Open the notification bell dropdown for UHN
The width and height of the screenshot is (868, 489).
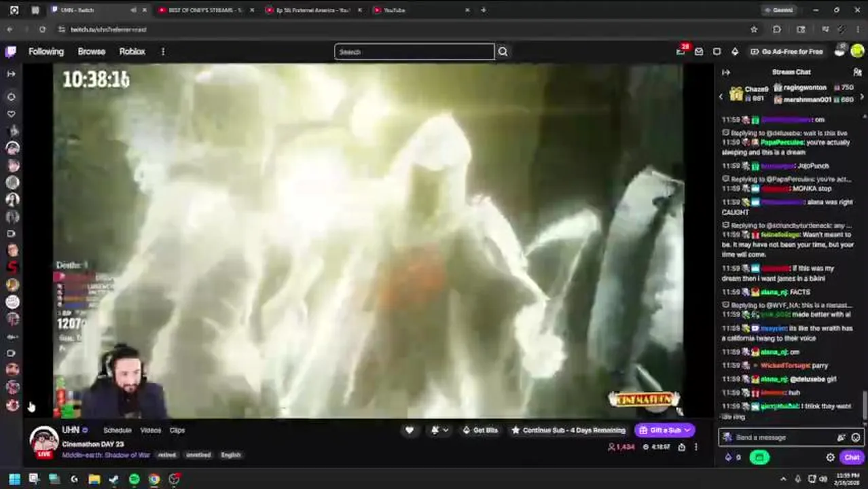click(439, 430)
